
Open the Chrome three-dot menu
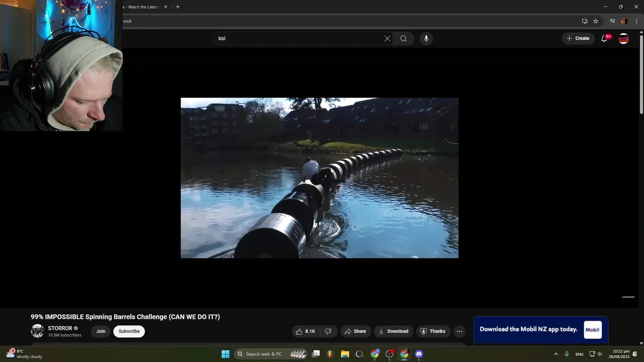[x=636, y=21]
